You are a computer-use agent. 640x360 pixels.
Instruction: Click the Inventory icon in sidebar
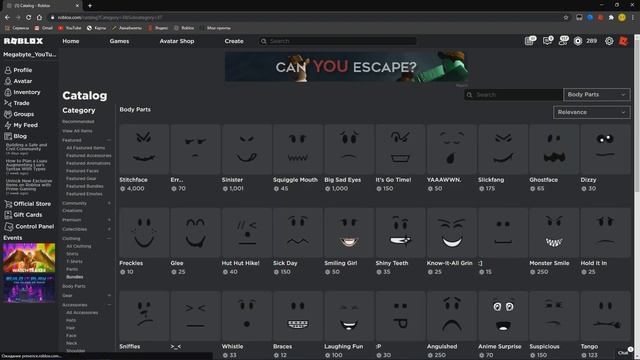[x=8, y=92]
